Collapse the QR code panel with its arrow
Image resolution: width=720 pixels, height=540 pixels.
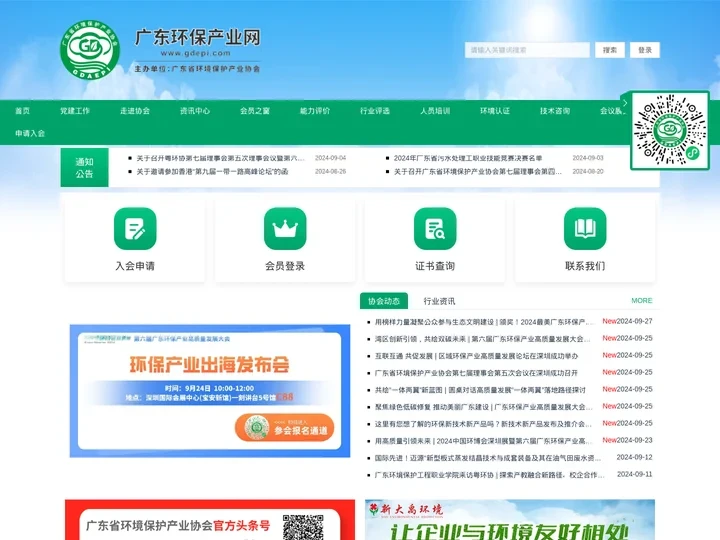(625, 103)
